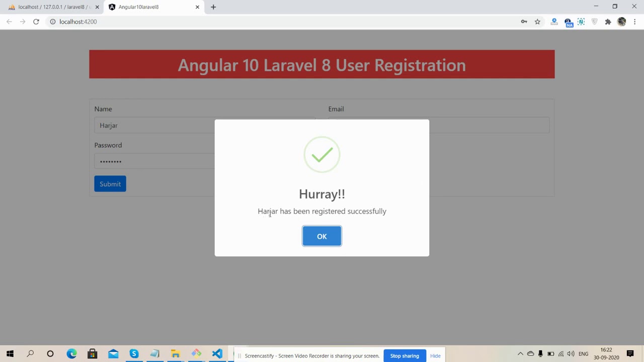
Task: Click the Hurray!! dialog heading
Action: [x=322, y=194]
